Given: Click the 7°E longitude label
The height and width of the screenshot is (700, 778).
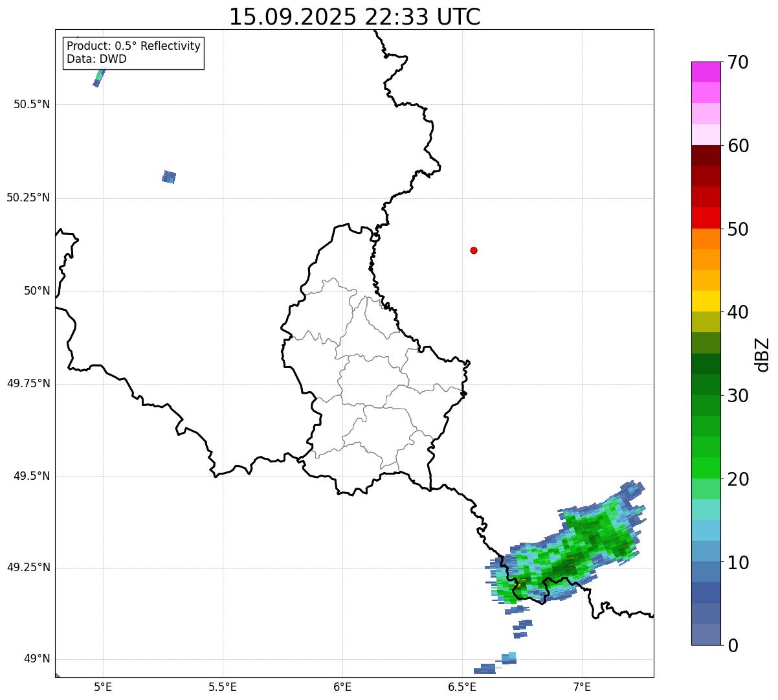Looking at the screenshot, I should coord(582,686).
